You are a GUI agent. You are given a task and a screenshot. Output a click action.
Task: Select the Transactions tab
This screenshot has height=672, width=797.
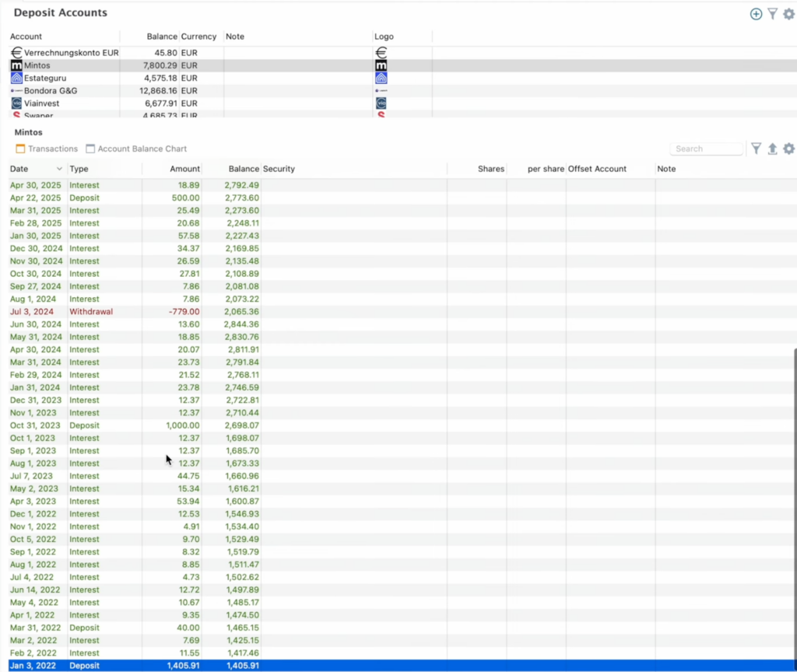47,149
